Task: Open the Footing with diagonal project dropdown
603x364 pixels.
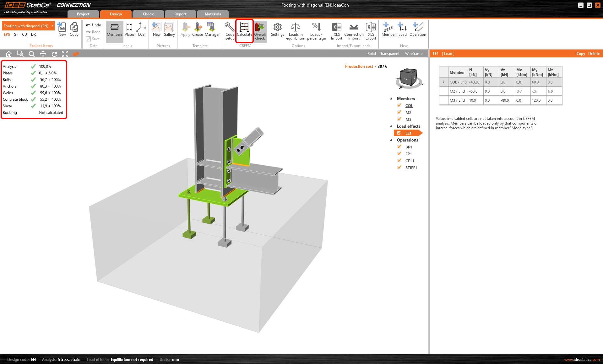Action: 52,26
